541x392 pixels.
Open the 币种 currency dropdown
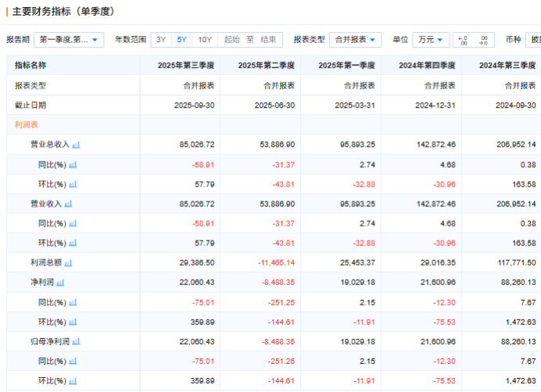pos(534,39)
